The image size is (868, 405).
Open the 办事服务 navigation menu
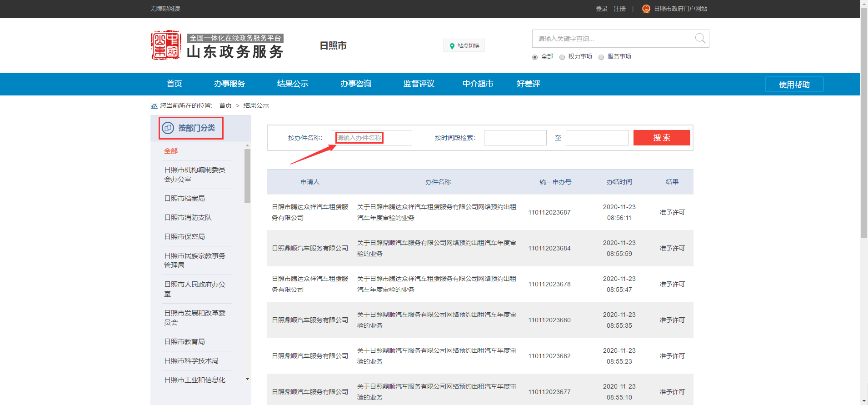pyautogui.click(x=229, y=84)
